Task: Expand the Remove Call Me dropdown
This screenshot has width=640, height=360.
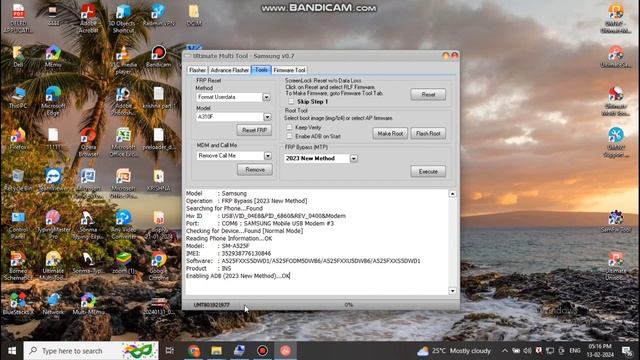Action: [x=268, y=156]
